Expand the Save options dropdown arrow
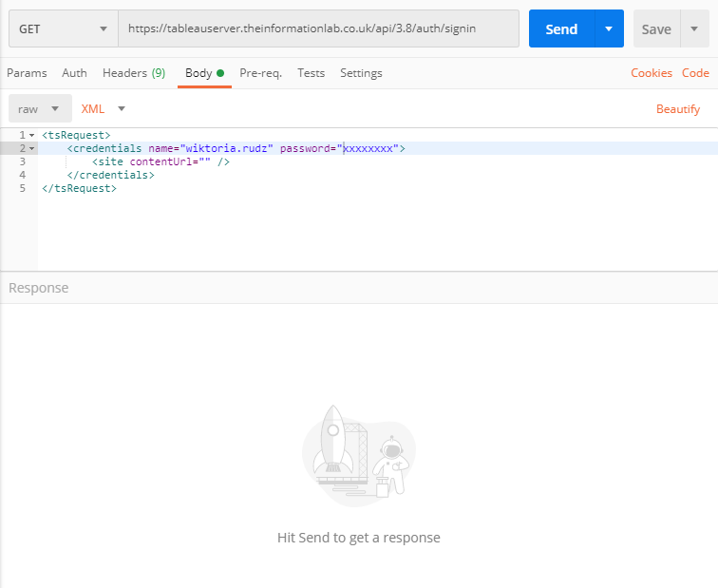This screenshot has width=718, height=588. 693,29
